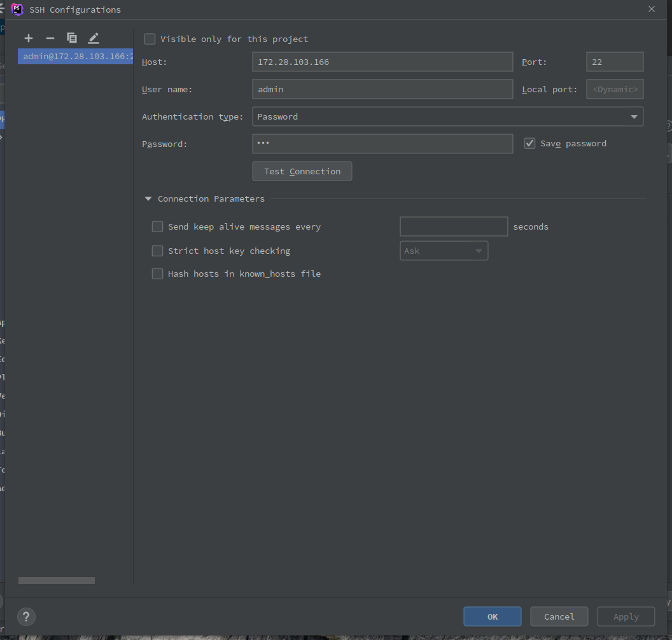Duplicate the SSH configuration using copy icon

pos(72,38)
